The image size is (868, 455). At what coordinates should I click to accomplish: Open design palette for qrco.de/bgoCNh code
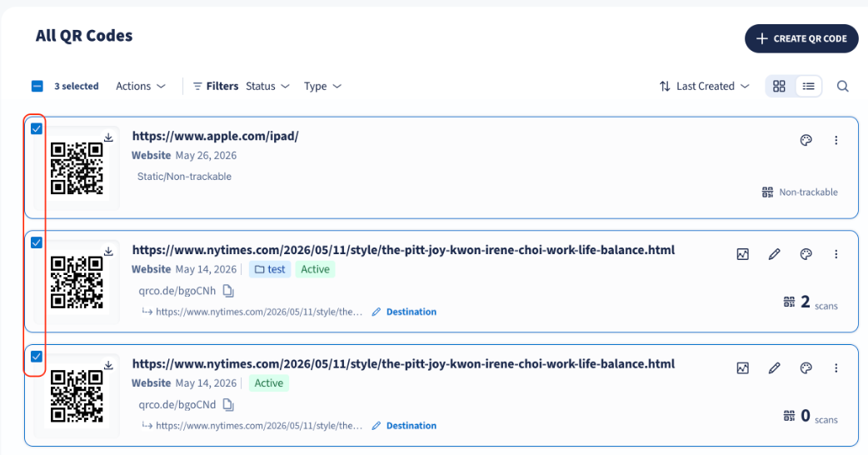pos(806,254)
